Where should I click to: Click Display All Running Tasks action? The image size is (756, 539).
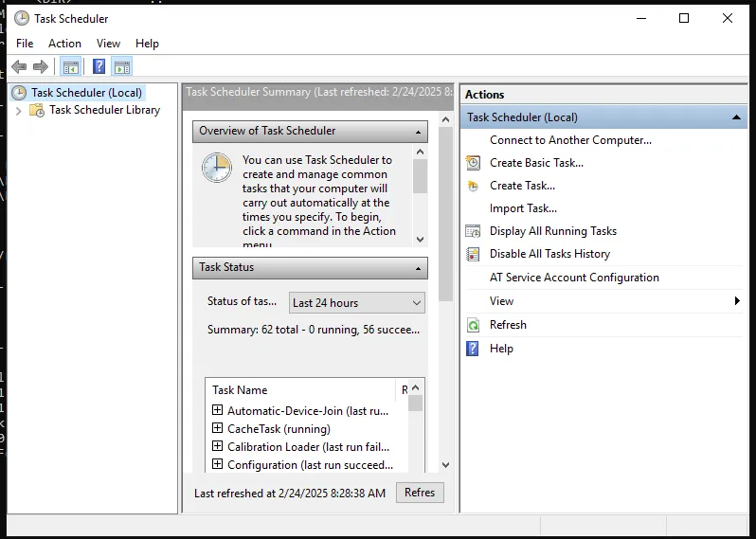coord(553,231)
